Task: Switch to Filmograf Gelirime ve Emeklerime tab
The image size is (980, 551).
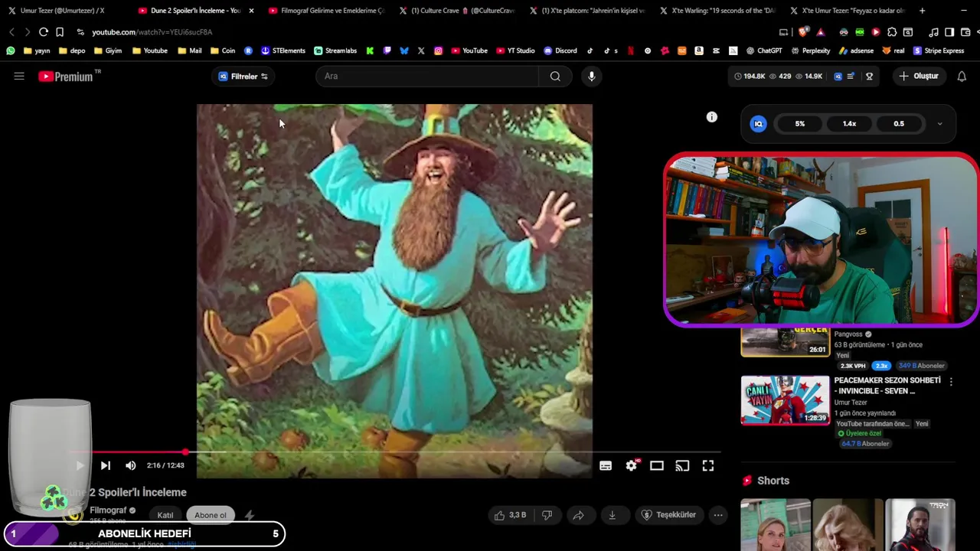Action: pos(328,11)
